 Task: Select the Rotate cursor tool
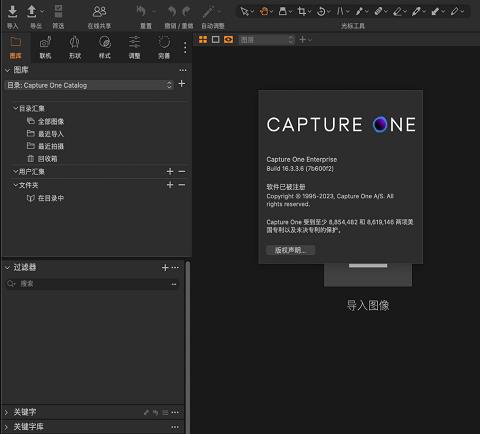click(x=321, y=12)
